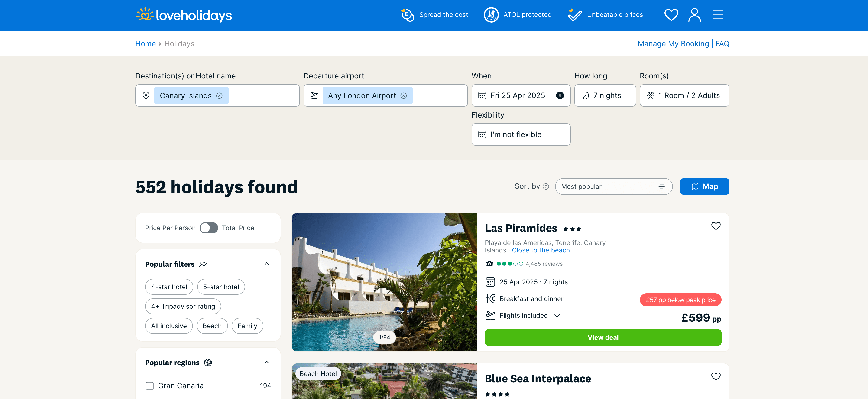Click the Sort by help icon

pos(546,186)
